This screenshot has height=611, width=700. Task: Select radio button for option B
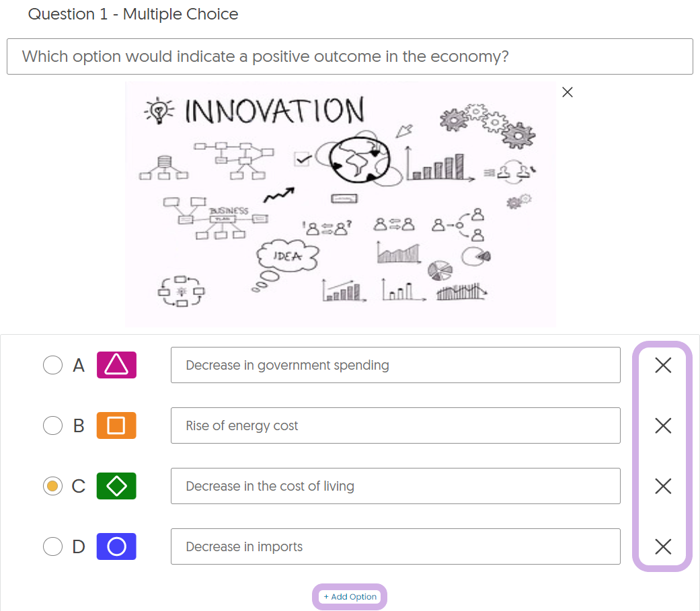coord(52,425)
